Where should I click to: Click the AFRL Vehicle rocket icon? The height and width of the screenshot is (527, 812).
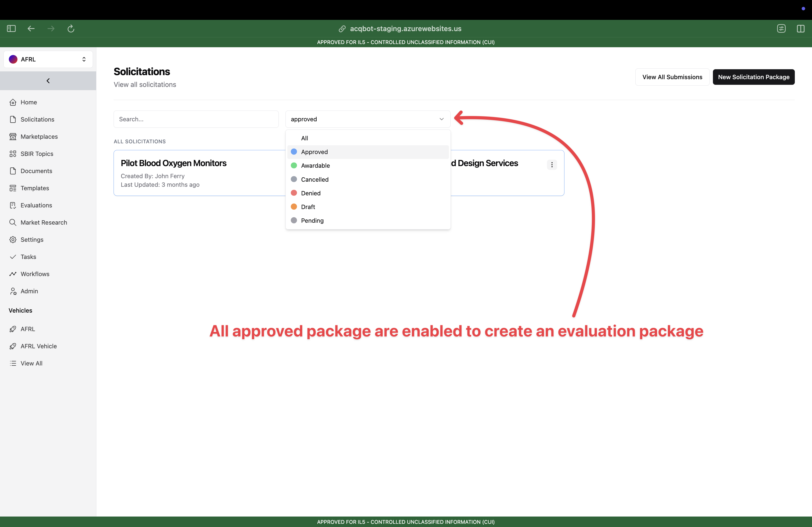[13, 346]
